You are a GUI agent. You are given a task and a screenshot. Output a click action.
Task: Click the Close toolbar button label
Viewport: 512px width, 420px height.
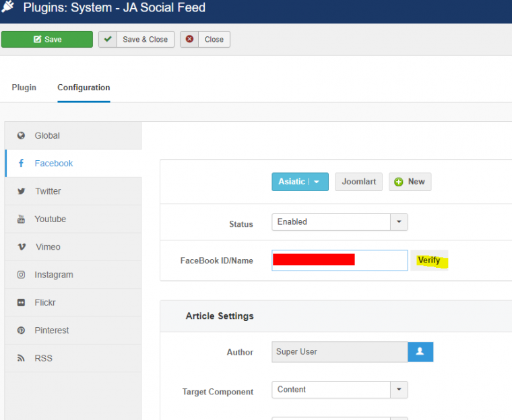(214, 40)
